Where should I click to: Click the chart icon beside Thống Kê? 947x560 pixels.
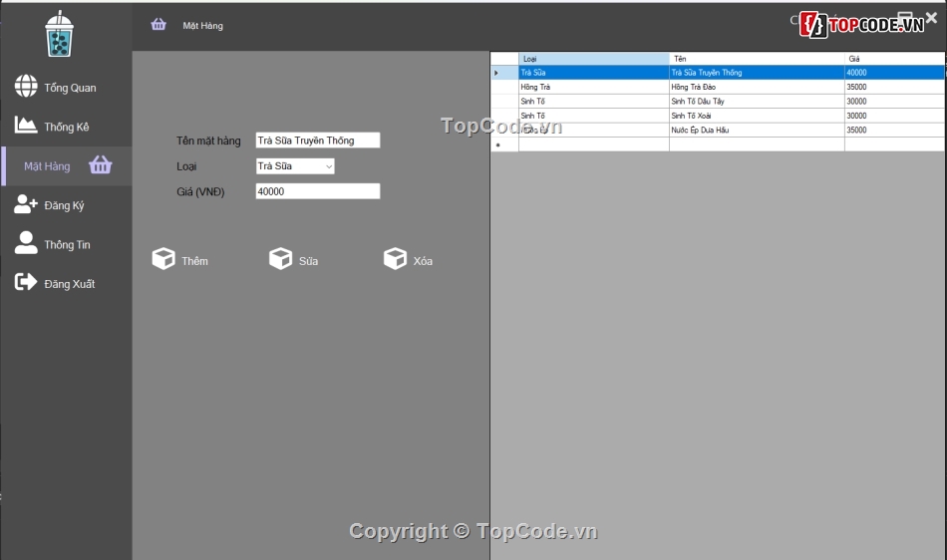point(26,126)
